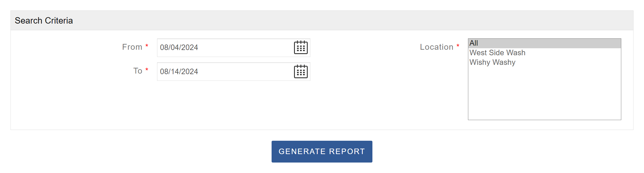Image resolution: width=644 pixels, height=173 pixels.
Task: Click the To field label
Action: pos(138,71)
